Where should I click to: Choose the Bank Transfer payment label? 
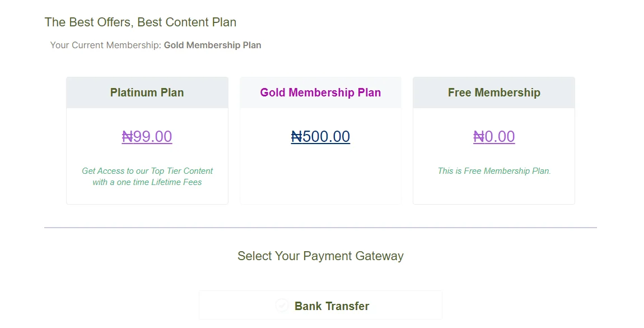(332, 306)
